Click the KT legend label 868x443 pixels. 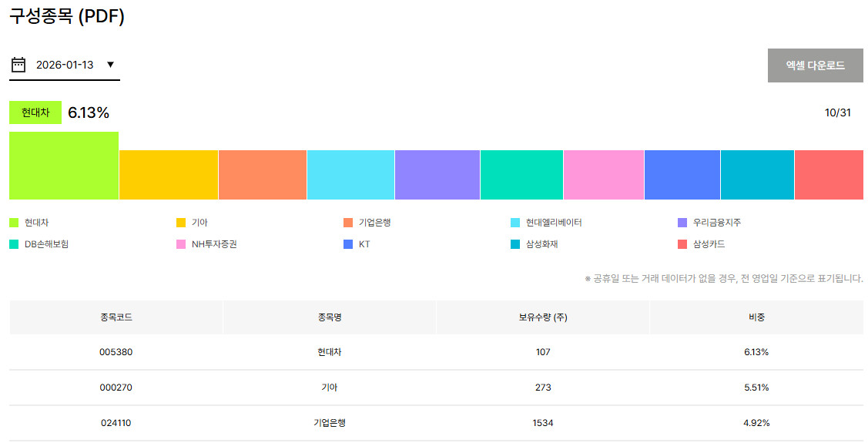(x=364, y=244)
